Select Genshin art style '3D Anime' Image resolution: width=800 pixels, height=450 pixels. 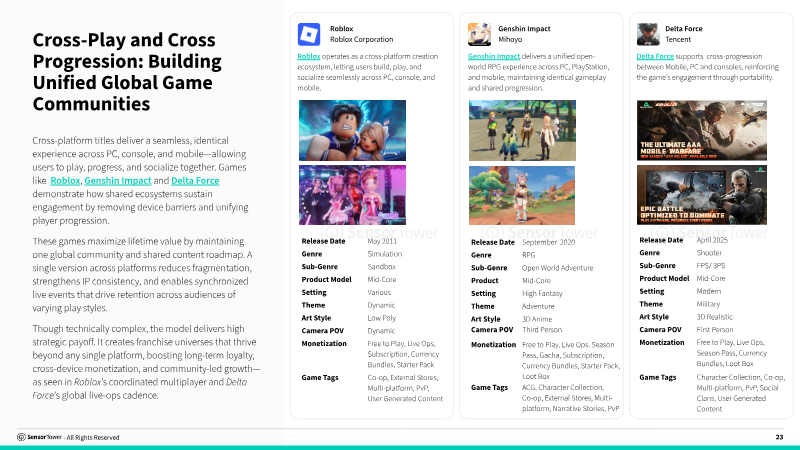pyautogui.click(x=537, y=319)
